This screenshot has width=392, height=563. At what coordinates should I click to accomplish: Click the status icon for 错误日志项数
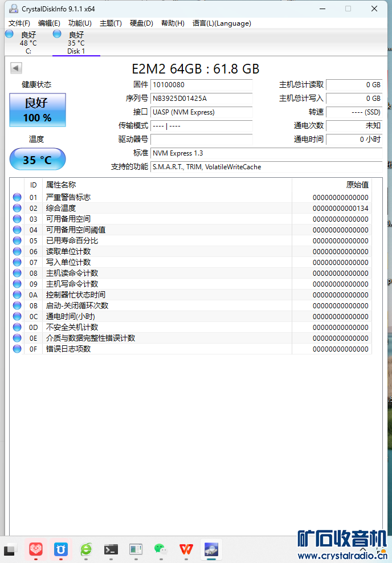point(17,349)
